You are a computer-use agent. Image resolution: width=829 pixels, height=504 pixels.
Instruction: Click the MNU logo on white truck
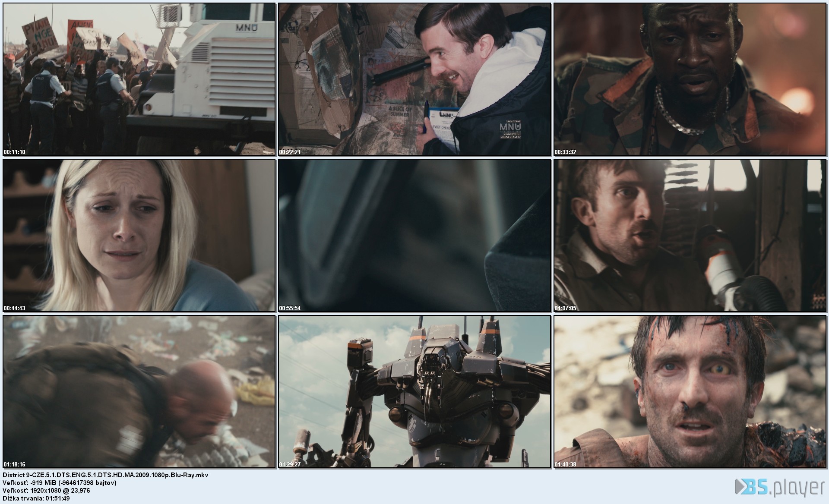click(247, 28)
